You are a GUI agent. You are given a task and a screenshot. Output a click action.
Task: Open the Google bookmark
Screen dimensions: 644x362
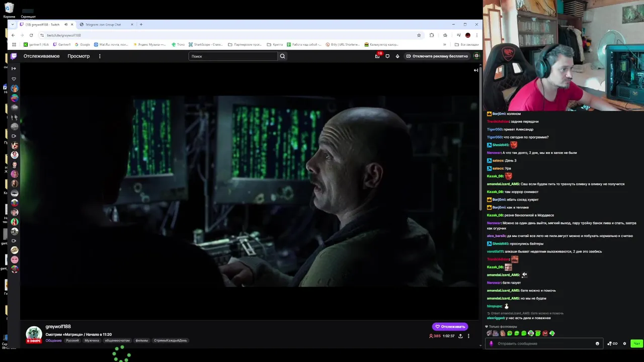[82, 45]
